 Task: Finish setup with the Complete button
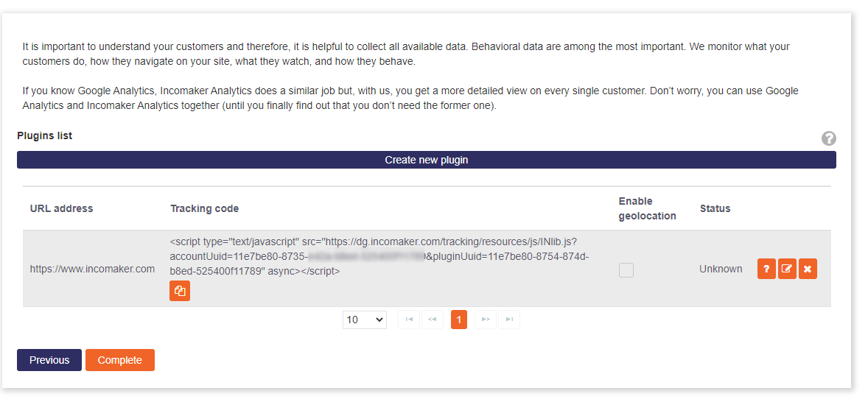coord(119,360)
